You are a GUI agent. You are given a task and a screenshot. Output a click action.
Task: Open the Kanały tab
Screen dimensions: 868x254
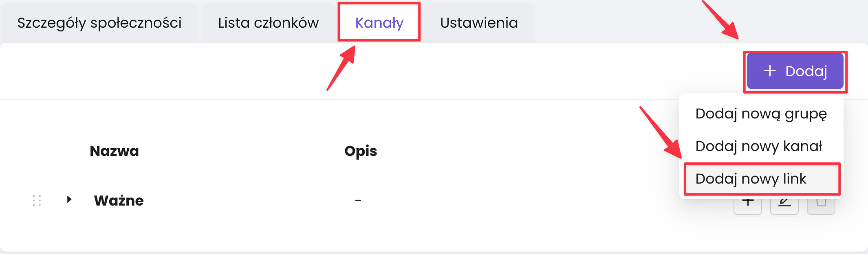point(379,23)
